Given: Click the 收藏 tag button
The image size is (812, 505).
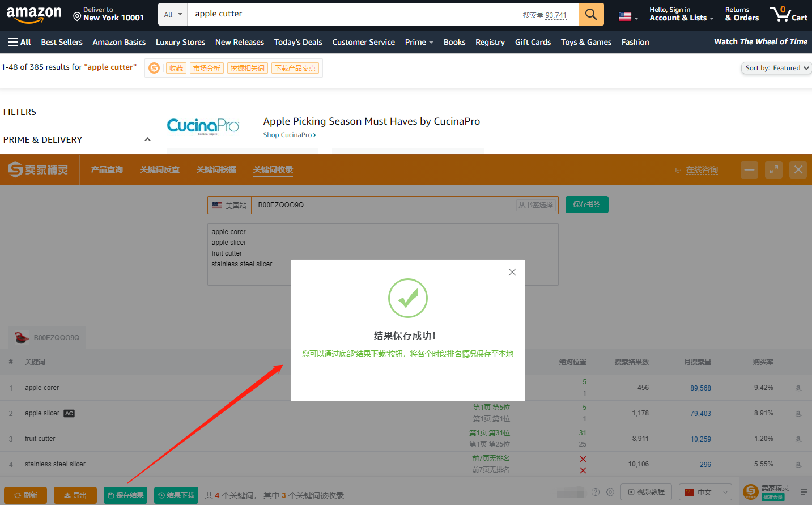Looking at the screenshot, I should tap(176, 68).
